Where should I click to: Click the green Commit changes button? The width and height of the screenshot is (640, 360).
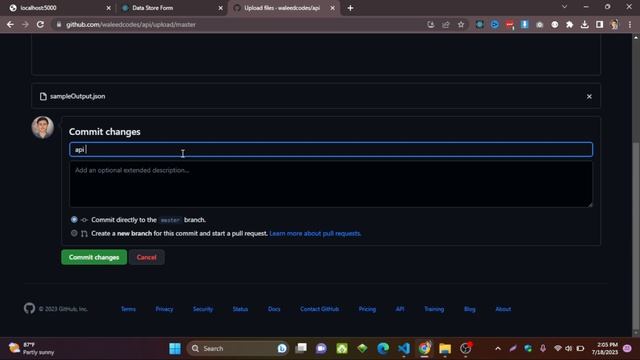(x=94, y=257)
